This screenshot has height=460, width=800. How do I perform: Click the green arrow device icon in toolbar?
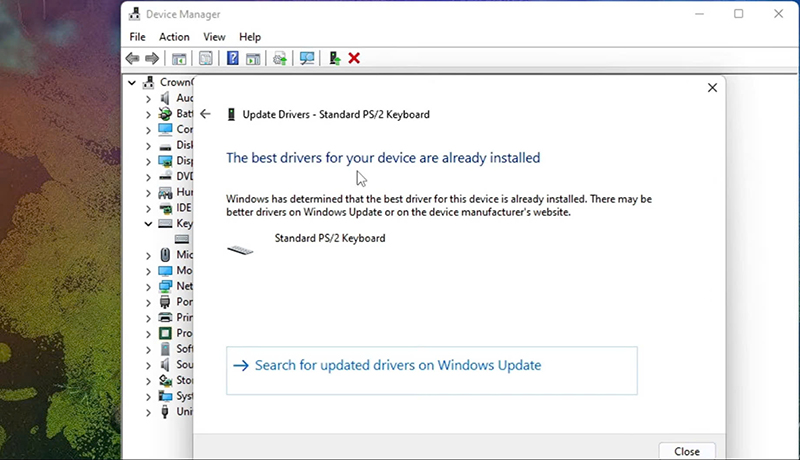tap(335, 59)
